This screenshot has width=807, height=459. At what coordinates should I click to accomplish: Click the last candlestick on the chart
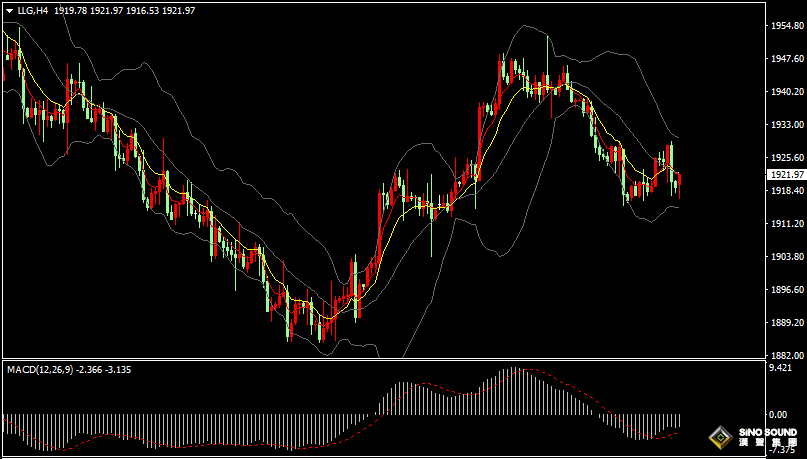(x=679, y=182)
